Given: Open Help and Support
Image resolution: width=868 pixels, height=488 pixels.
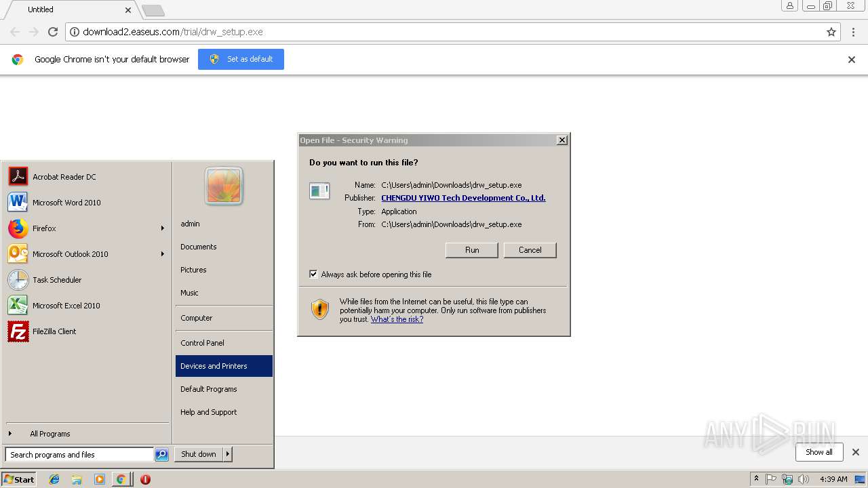Looking at the screenshot, I should pyautogui.click(x=224, y=412).
